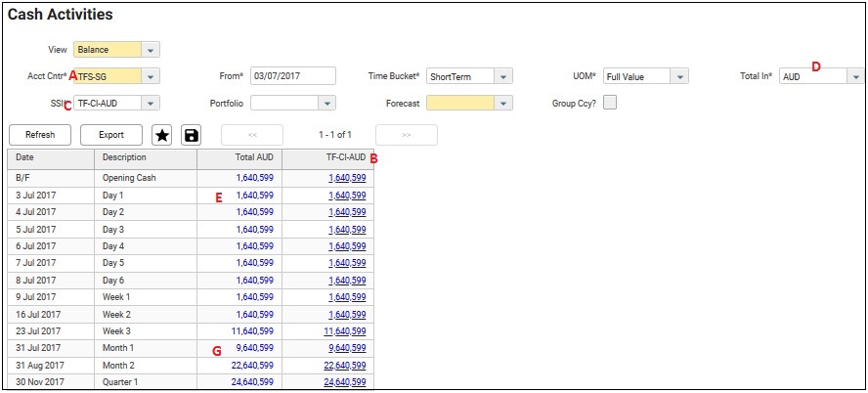868x393 pixels.
Task: Expand the Portfolio dropdown
Action: click(x=326, y=103)
